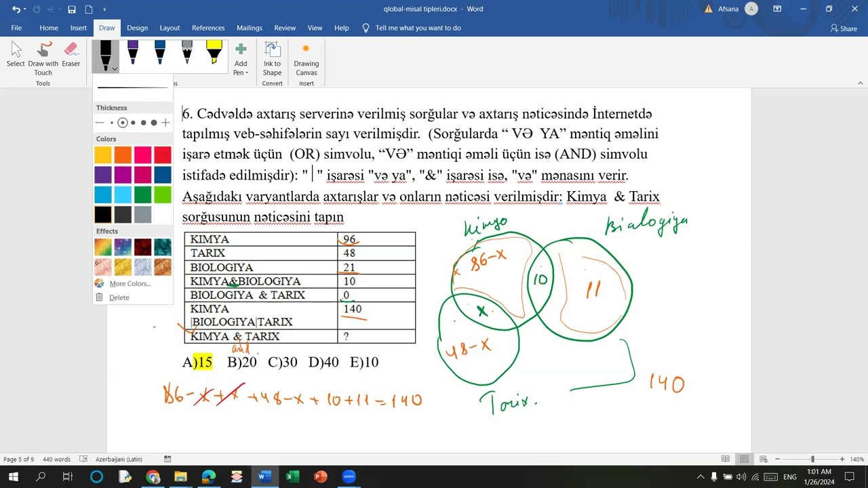Viewport: 868px width, 488px height.
Task: Open the proofing errors check icon
Action: pyautogui.click(x=83, y=460)
